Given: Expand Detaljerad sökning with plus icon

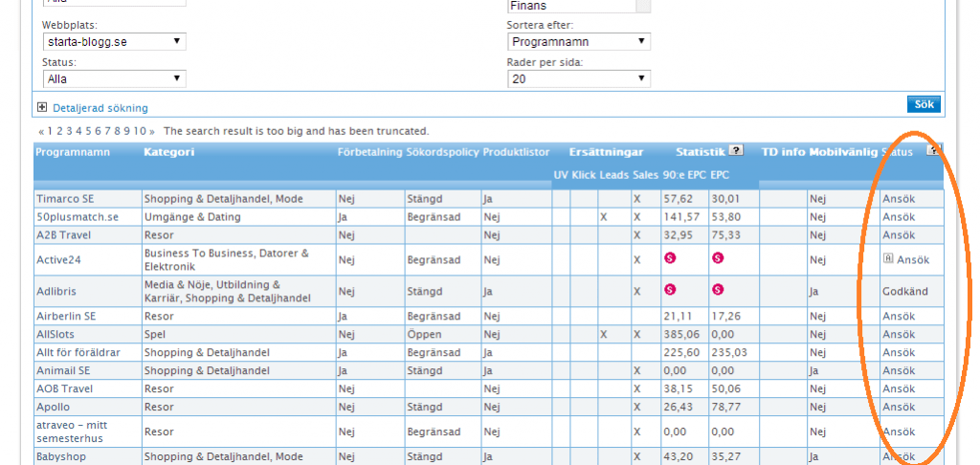Looking at the screenshot, I should pyautogui.click(x=42, y=107).
